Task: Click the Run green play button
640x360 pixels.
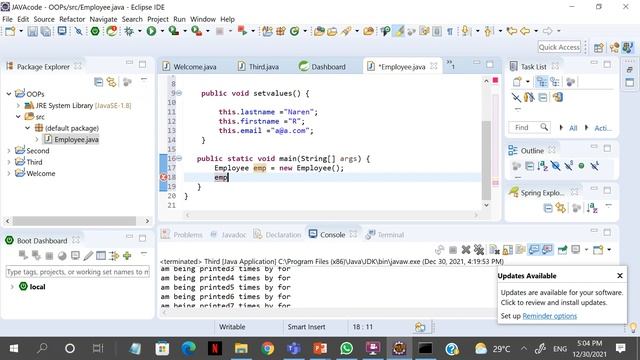Action: coord(151,31)
